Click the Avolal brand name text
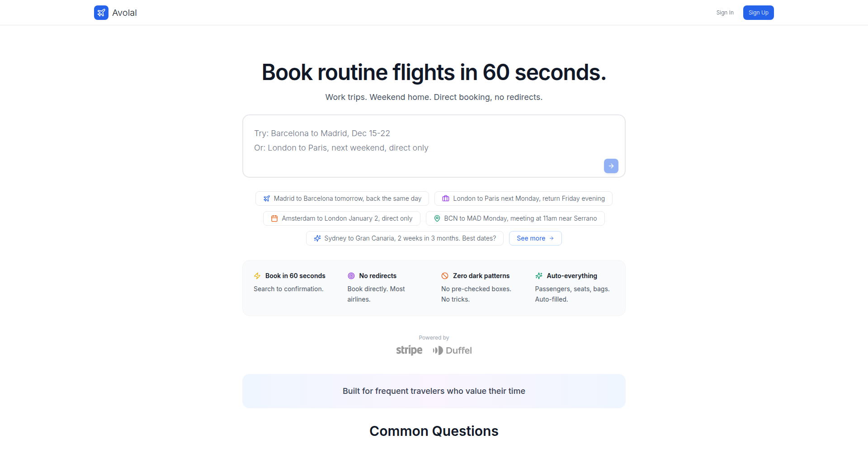Viewport: 868px width, 449px height. point(124,13)
